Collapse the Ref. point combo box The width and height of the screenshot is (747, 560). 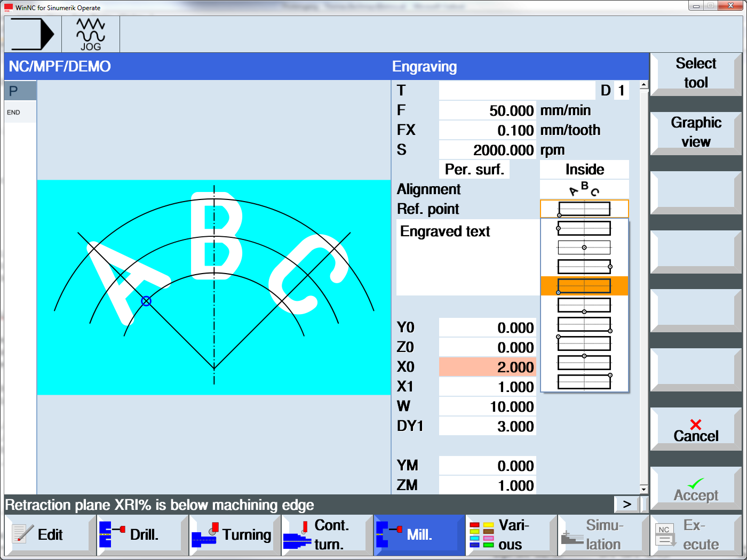pos(584,209)
